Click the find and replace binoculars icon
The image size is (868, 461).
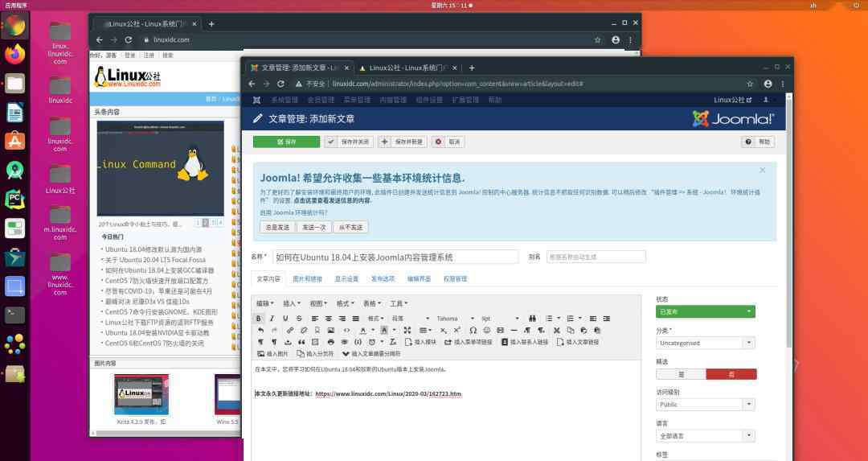pos(533,319)
